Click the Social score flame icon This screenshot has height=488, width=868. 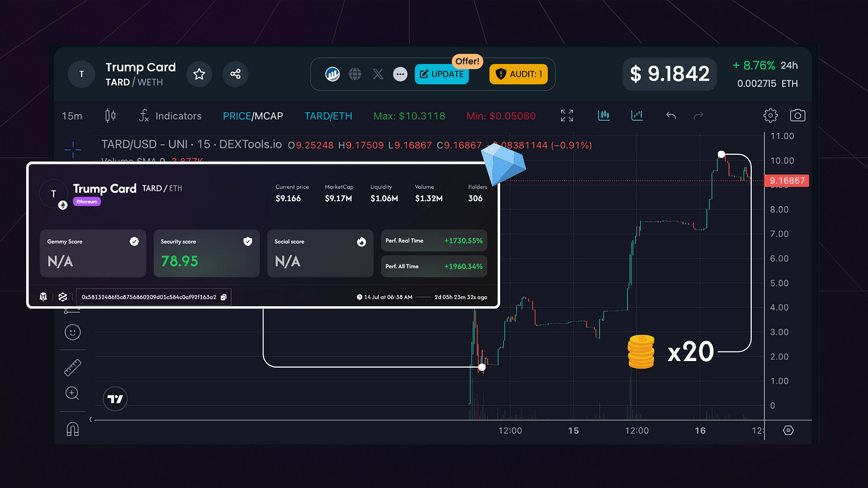pyautogui.click(x=361, y=241)
